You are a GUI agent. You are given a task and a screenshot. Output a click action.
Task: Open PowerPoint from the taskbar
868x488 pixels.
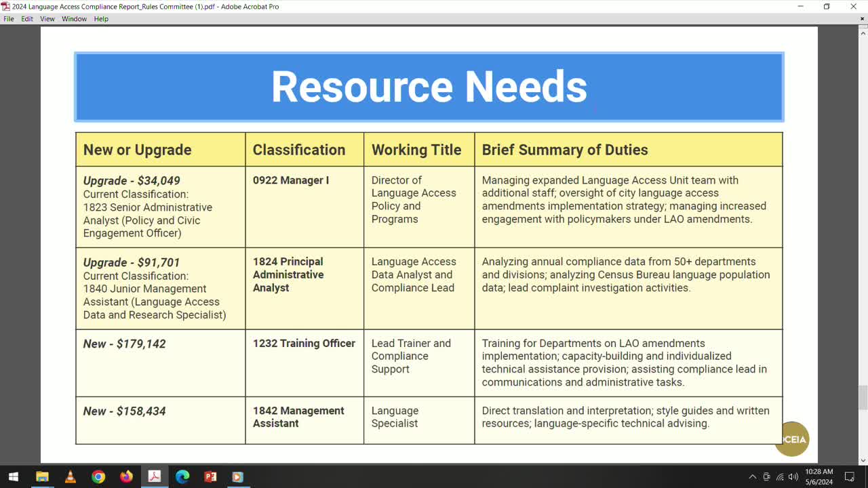[210, 476]
